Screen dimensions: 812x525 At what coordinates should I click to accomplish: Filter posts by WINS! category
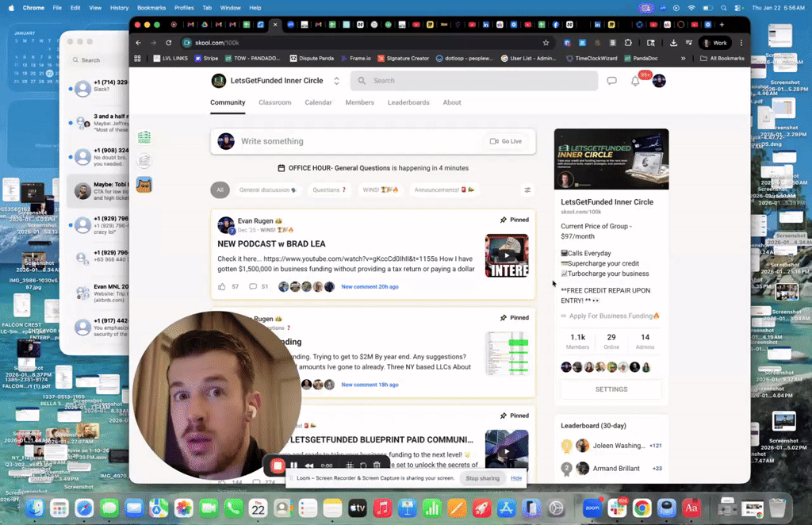tap(380, 190)
